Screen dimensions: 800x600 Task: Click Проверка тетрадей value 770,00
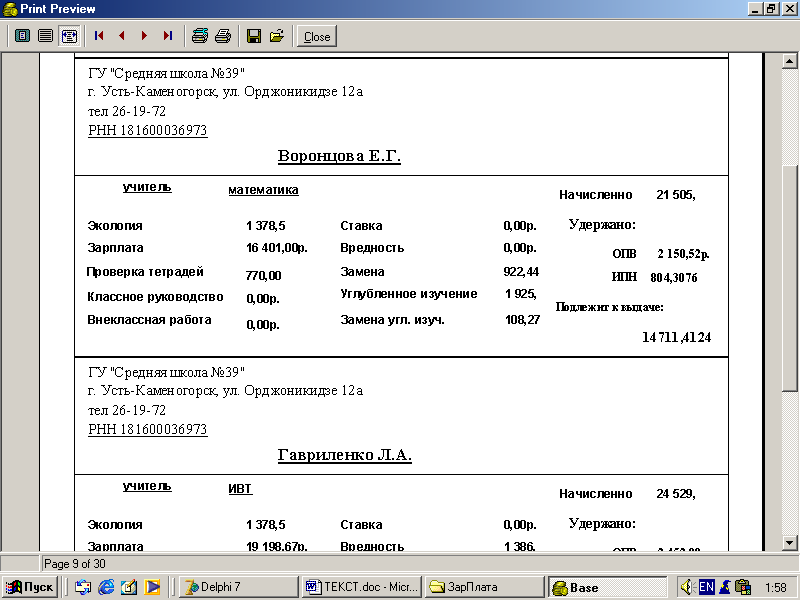263,276
